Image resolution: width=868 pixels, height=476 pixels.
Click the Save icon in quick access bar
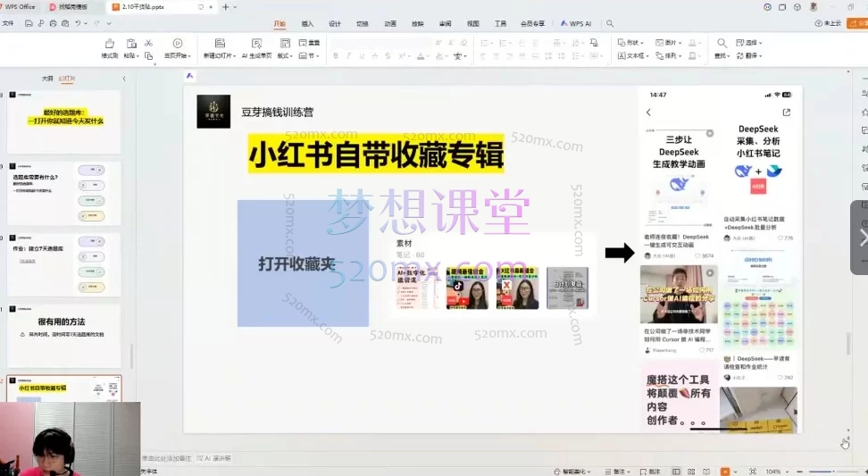point(29,23)
